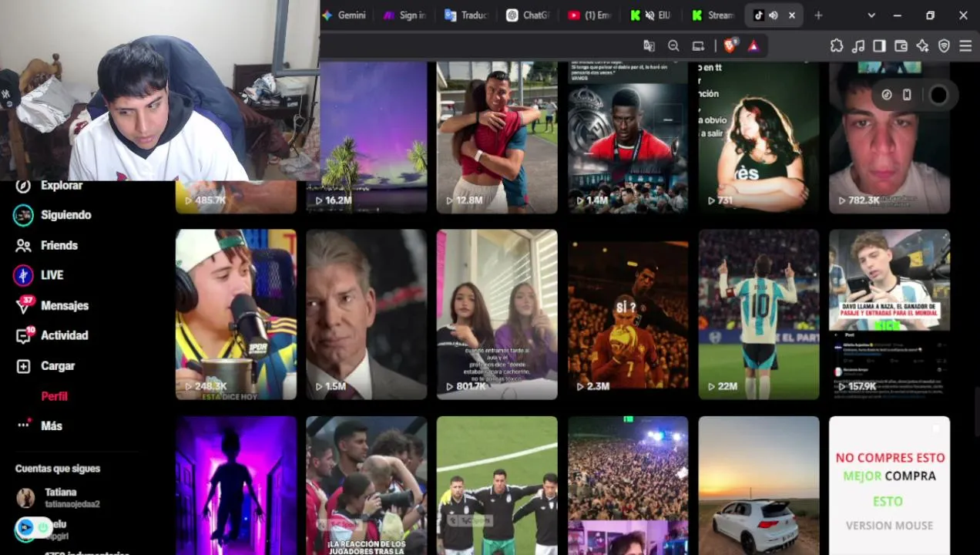Switch to the ChatGPT tab

click(x=529, y=15)
